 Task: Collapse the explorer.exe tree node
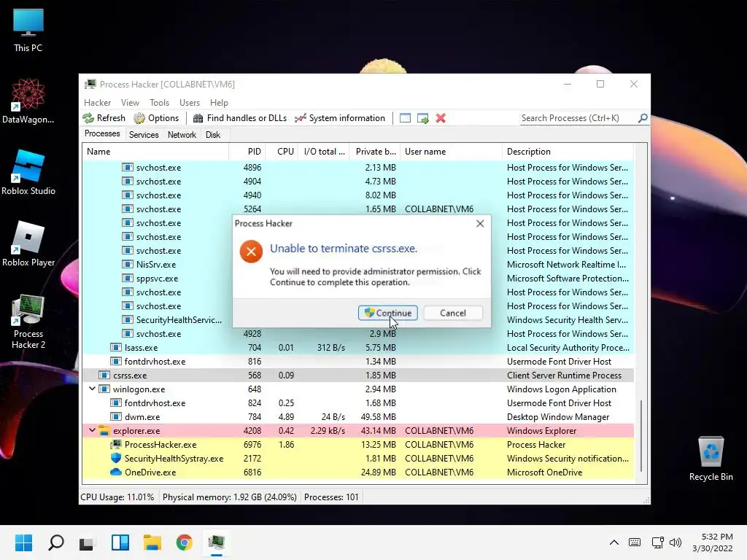pyautogui.click(x=92, y=430)
